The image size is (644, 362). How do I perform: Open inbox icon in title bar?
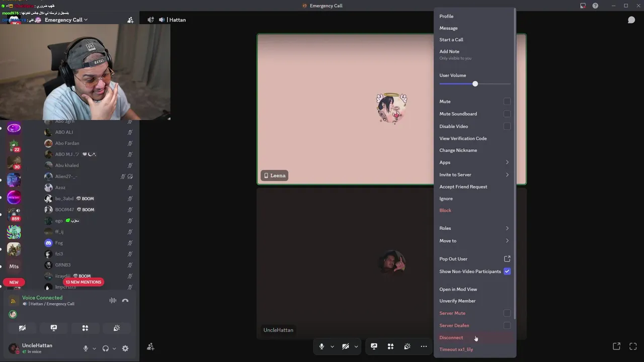point(583,6)
